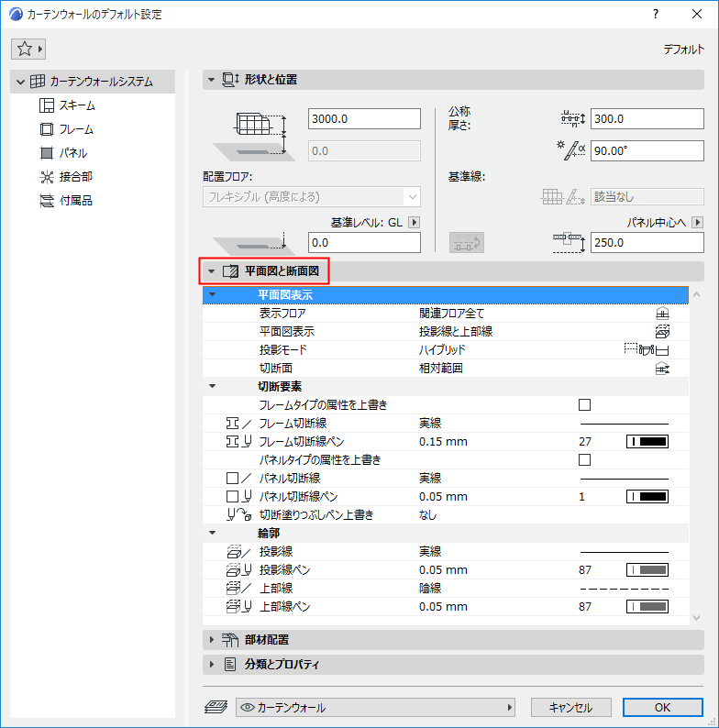Open the パネル中心へ arrow menu
Image resolution: width=719 pixels, height=728 pixels.
point(697,223)
